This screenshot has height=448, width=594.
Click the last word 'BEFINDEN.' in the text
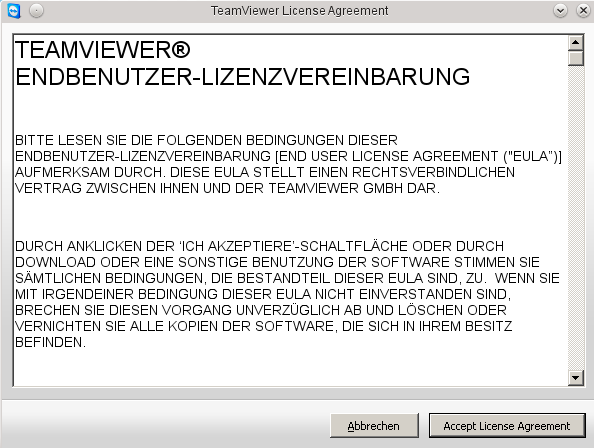(x=51, y=342)
